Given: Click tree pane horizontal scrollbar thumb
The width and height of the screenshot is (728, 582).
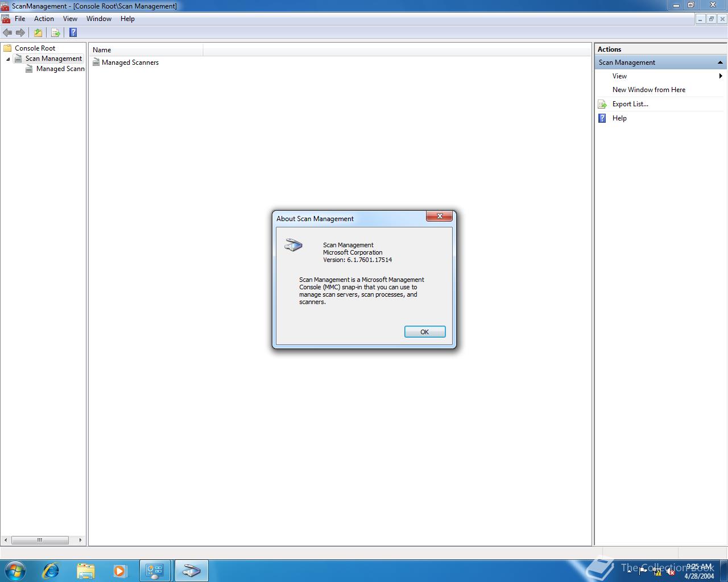Looking at the screenshot, I should click(40, 540).
